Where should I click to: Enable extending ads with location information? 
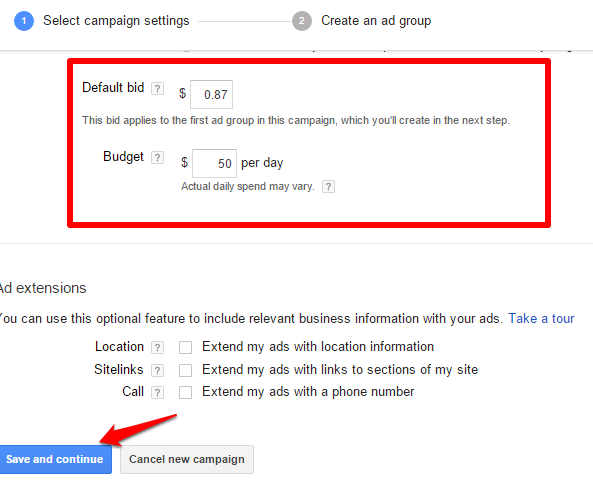click(x=185, y=347)
